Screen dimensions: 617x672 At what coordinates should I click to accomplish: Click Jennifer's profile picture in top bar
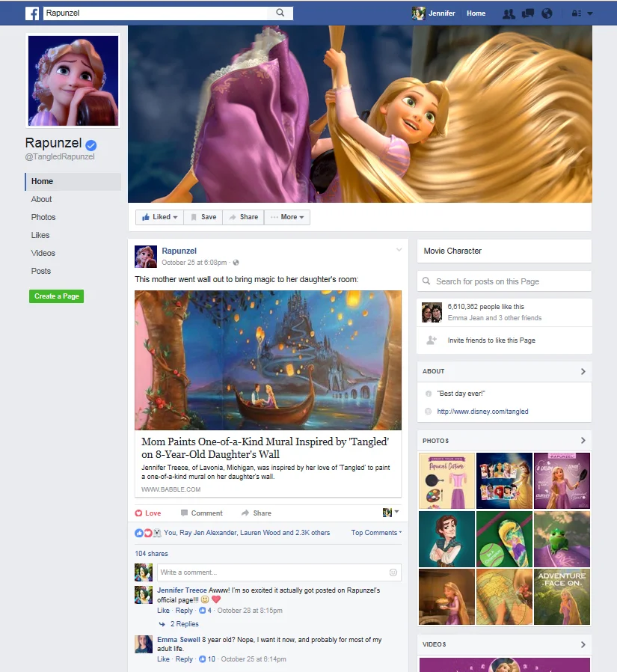click(418, 13)
